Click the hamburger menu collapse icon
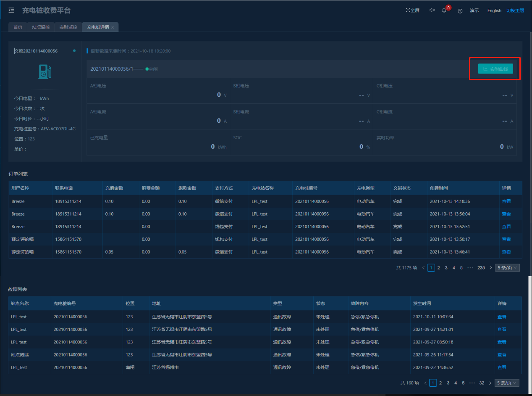The width and height of the screenshot is (532, 396). tap(11, 11)
